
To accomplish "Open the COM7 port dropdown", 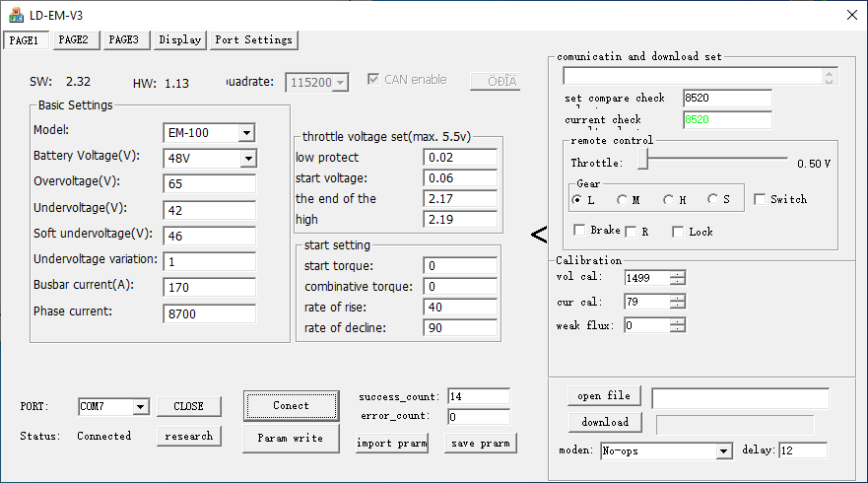I will click(x=139, y=406).
